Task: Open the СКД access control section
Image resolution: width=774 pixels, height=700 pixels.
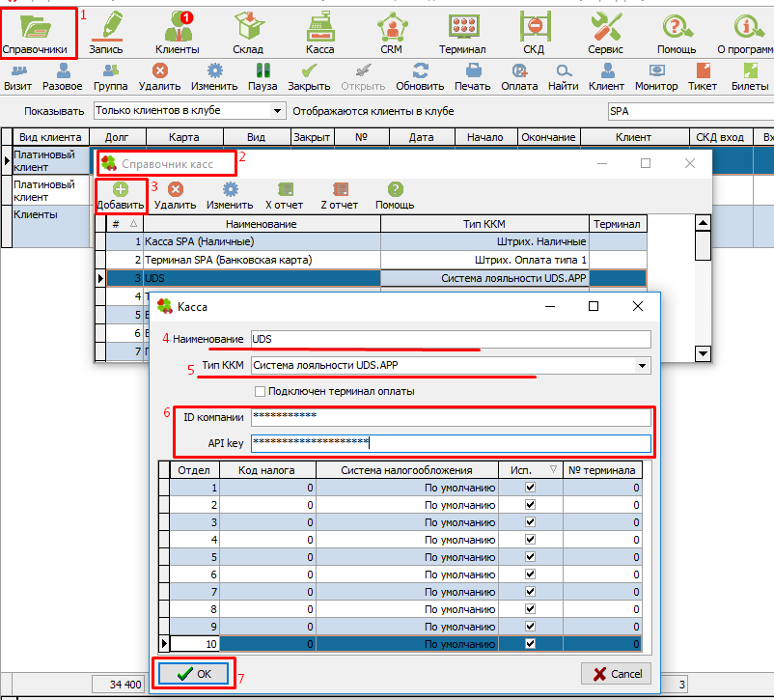Action: coord(534,33)
